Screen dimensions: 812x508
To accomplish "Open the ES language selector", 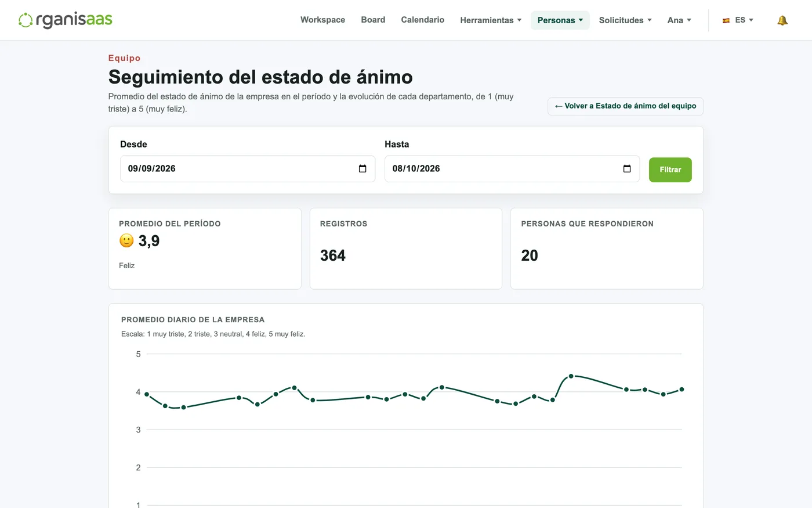I will click(738, 20).
